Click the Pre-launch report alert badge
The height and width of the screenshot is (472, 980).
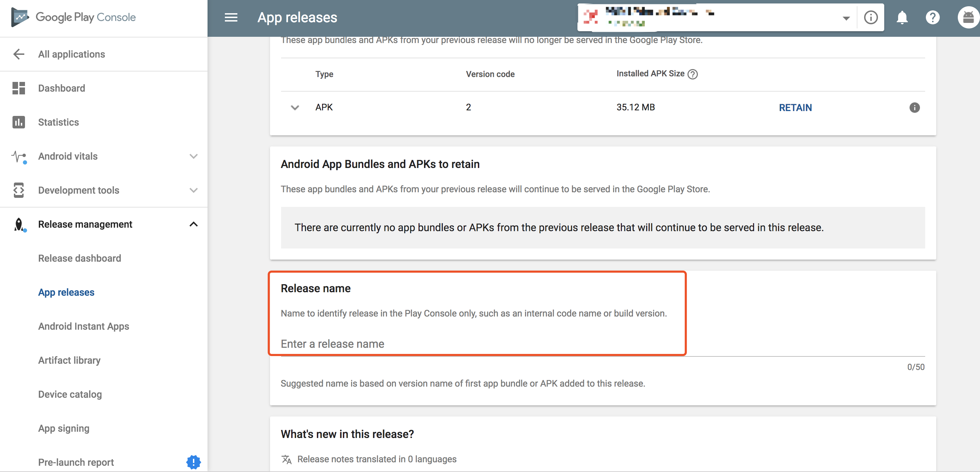point(193,462)
